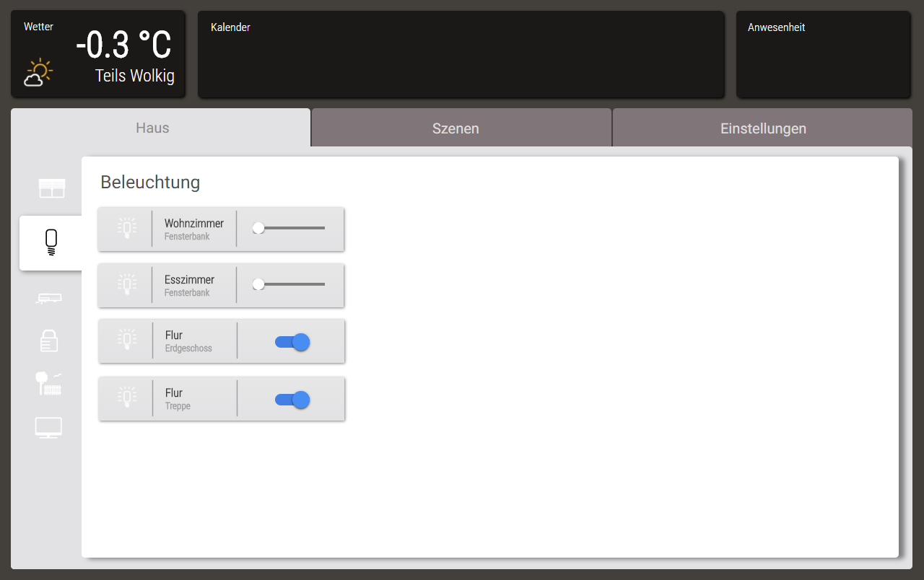Screen dimensions: 924x580
Task: Click the Wohnzimmer label
Action: [x=194, y=224]
